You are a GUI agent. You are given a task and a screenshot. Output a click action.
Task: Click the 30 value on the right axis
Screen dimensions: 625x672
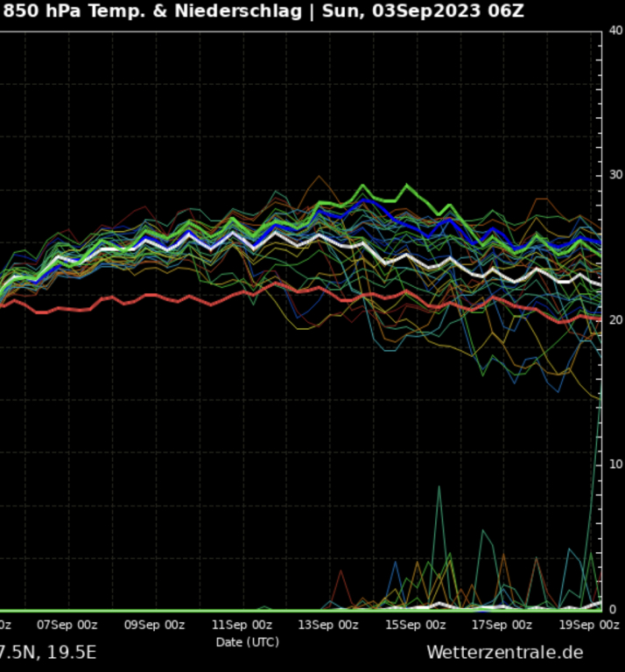[615, 175]
